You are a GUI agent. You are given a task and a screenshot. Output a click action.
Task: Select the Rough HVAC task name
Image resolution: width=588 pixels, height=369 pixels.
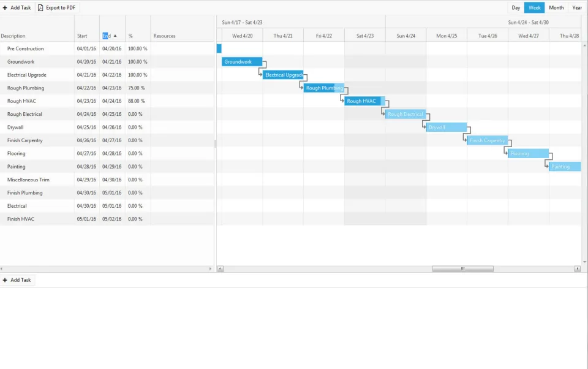(x=21, y=101)
